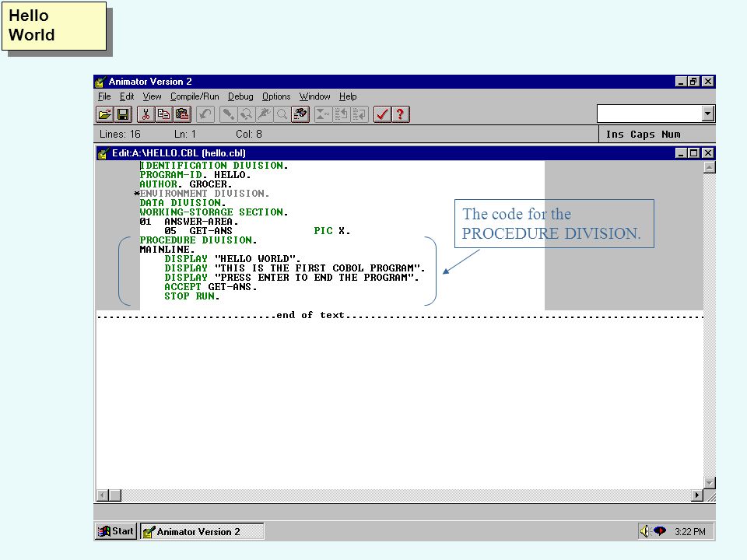747x560 pixels.
Task: Click the "THIS IS THE FIRST COBOL PROGRAM" line
Action: pyautogui.click(x=294, y=268)
